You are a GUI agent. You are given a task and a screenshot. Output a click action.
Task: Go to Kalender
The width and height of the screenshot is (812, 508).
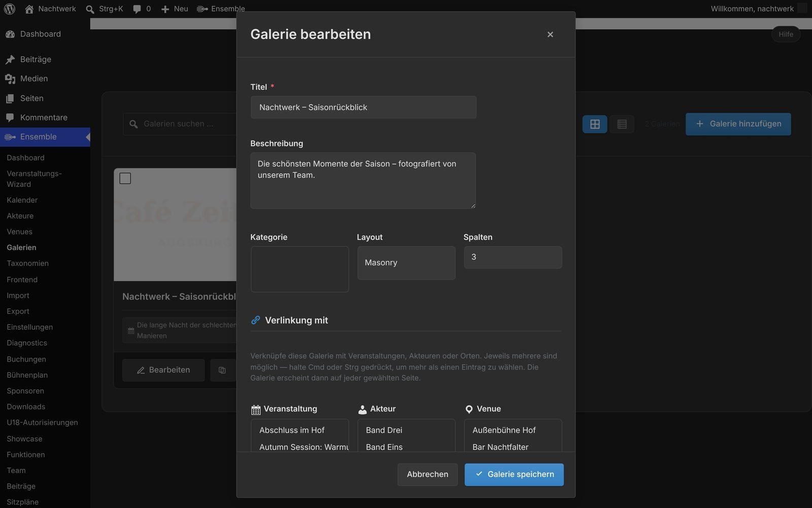[x=22, y=200]
